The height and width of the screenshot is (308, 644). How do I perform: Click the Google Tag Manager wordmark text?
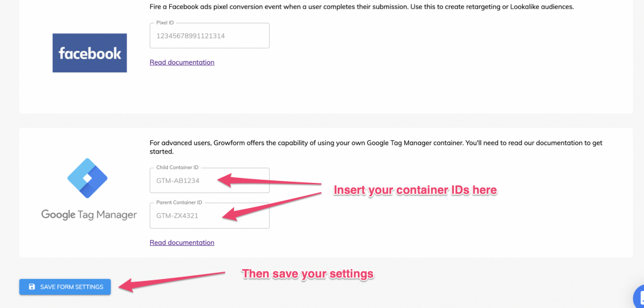pyautogui.click(x=89, y=214)
